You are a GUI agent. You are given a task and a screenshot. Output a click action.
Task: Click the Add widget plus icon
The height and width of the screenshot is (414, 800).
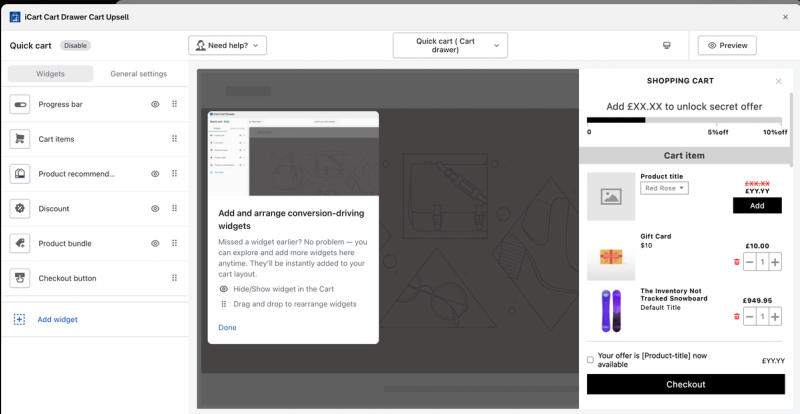19,320
